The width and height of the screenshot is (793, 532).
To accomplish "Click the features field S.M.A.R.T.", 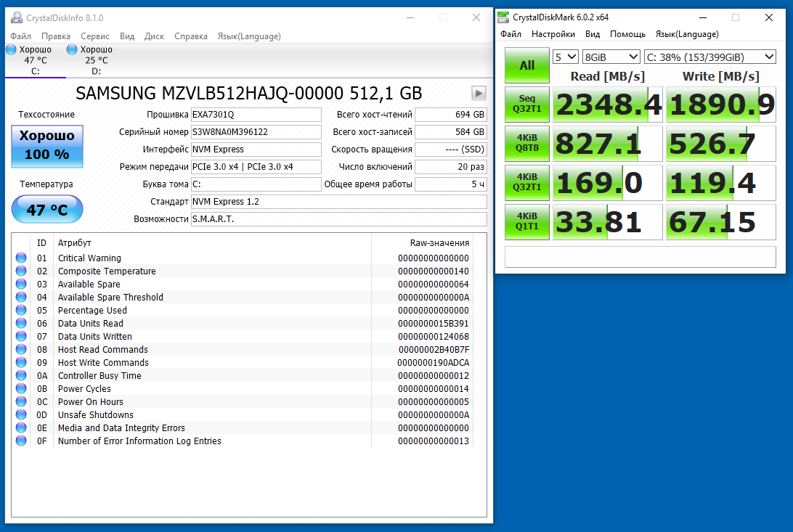I will click(339, 219).
